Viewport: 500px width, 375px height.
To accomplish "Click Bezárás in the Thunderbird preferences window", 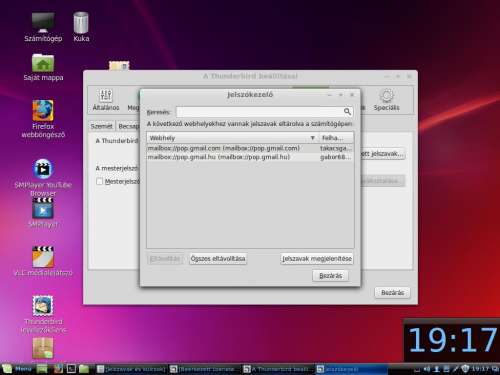I will pos(392,293).
